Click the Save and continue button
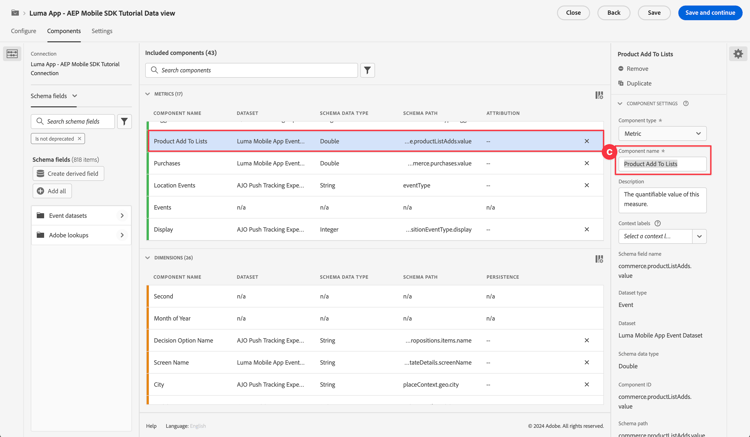This screenshot has height=437, width=750. pyautogui.click(x=710, y=13)
